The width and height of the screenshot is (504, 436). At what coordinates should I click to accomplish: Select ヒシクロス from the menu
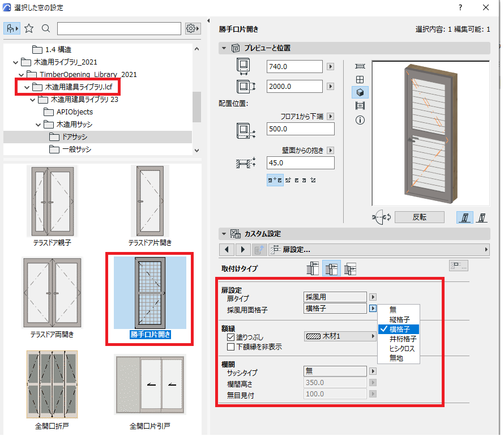(399, 349)
